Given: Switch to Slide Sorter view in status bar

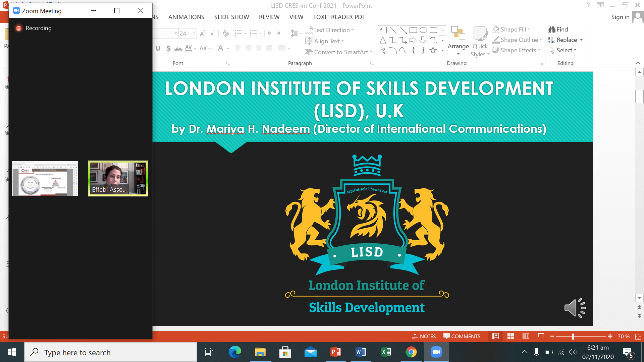Looking at the screenshot, I should coord(511,336).
